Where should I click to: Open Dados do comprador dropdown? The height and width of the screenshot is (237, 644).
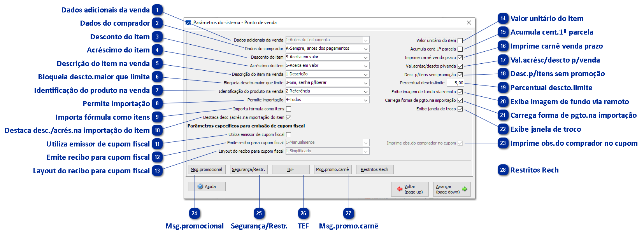pyautogui.click(x=327, y=49)
